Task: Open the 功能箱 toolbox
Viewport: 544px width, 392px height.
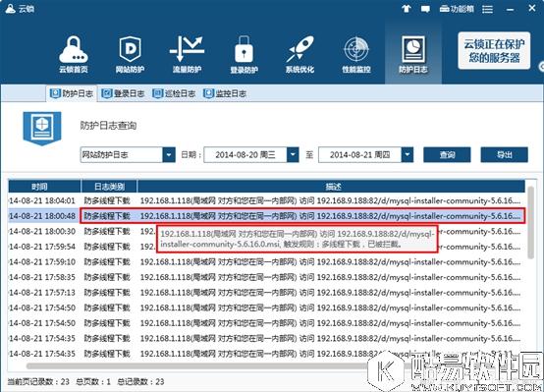Action: click(457, 9)
